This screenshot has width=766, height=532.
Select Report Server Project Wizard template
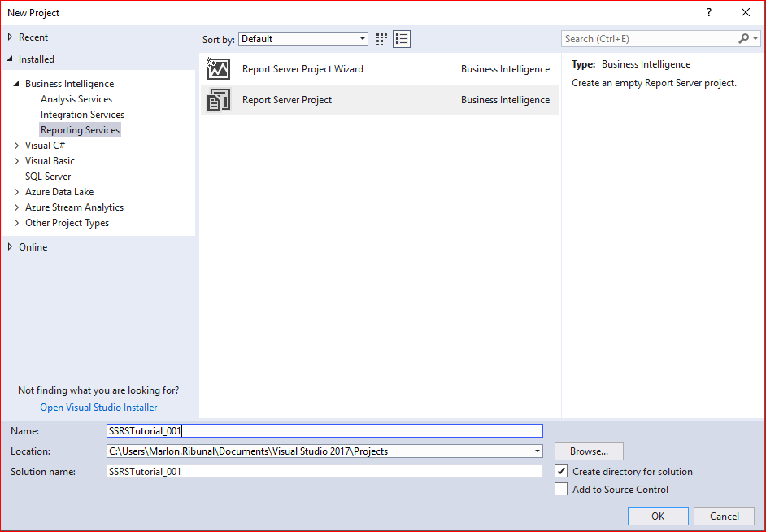[x=380, y=69]
